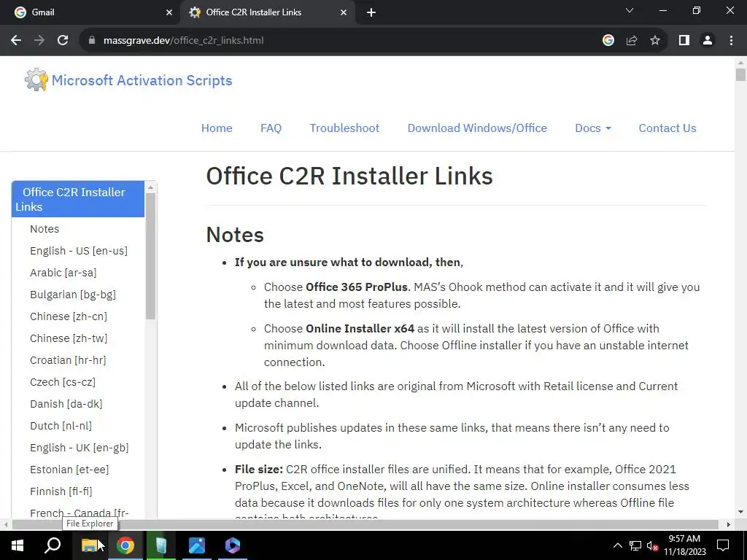This screenshot has width=747, height=560.
Task: Click the Chrome taskbar icon
Action: click(x=125, y=545)
